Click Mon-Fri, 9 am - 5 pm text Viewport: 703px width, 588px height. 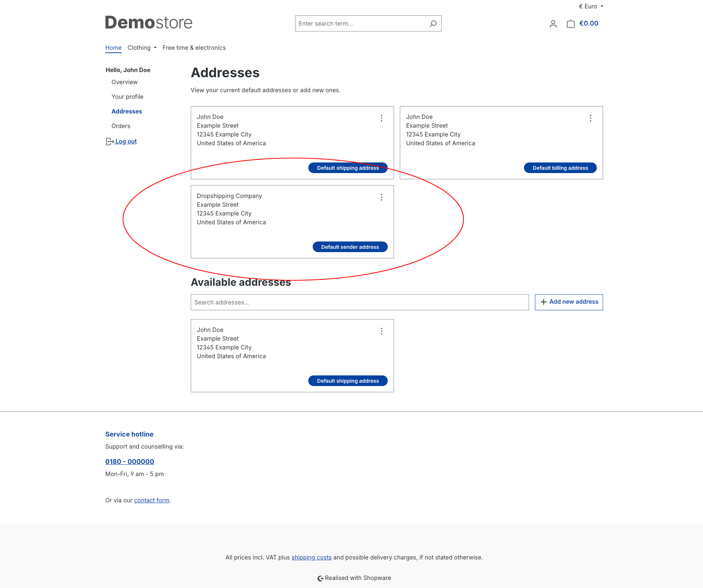[x=134, y=474]
